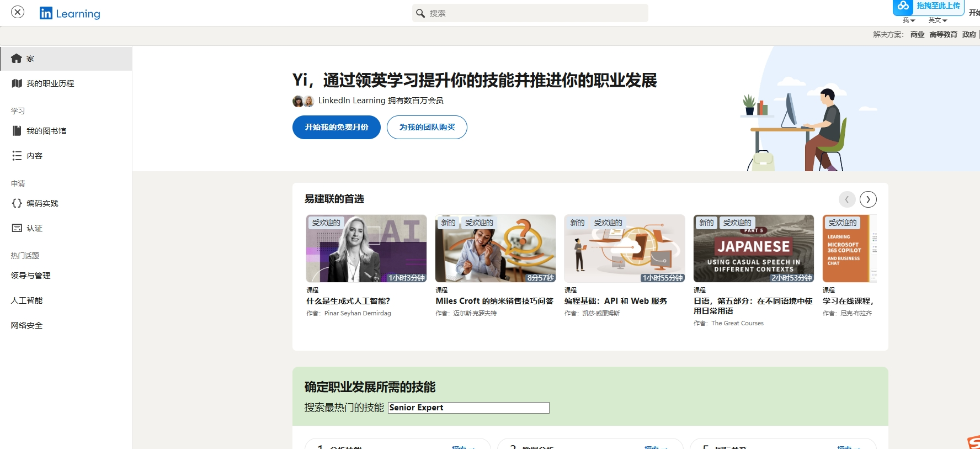Click the 拖拽至此上传 upload label
980x449 pixels.
tap(938, 6)
